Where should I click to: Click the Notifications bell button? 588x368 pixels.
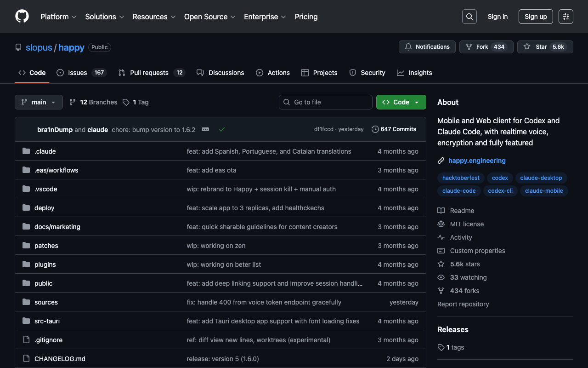pyautogui.click(x=427, y=47)
